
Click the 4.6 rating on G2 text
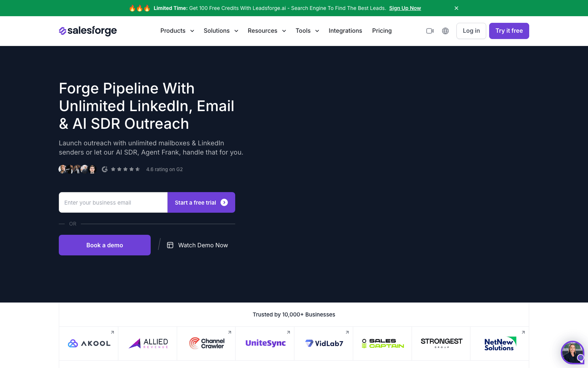coord(164,169)
